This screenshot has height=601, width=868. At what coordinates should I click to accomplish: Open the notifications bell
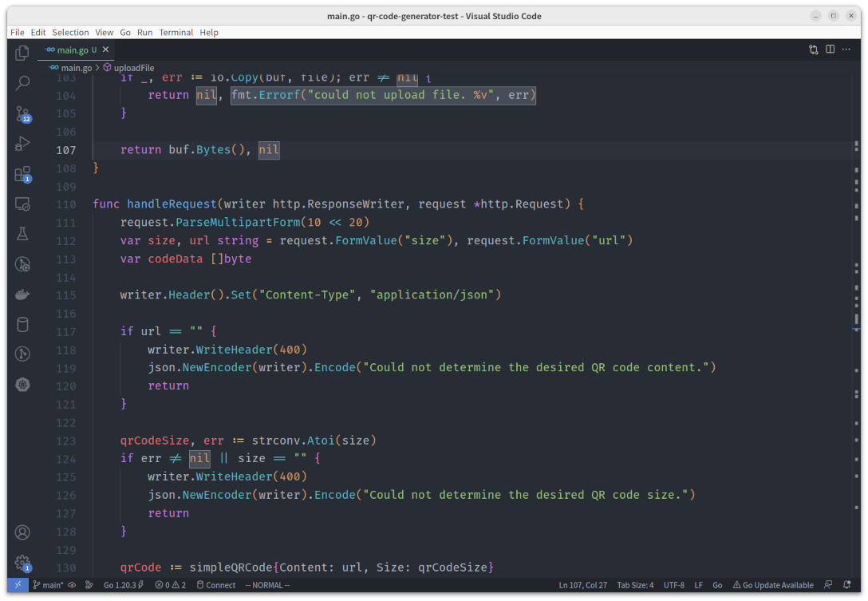847,585
